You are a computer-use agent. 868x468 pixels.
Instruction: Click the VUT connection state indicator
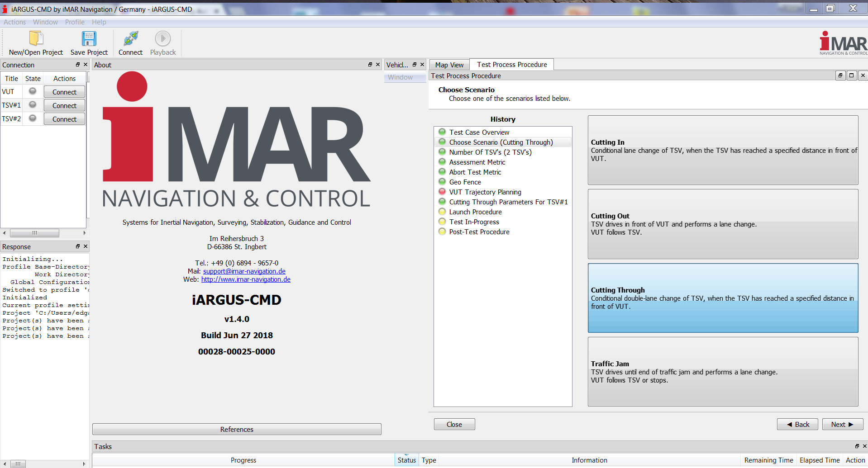[x=33, y=91]
